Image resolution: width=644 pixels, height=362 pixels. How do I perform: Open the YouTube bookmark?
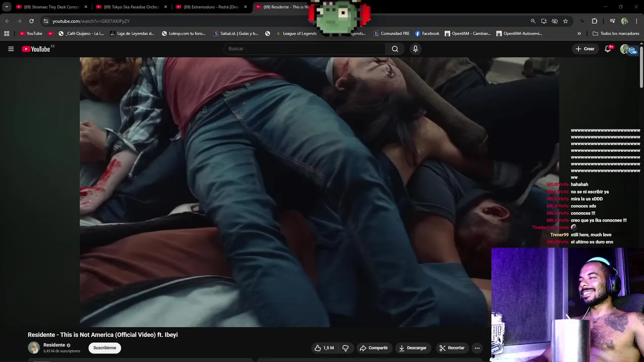point(31,34)
